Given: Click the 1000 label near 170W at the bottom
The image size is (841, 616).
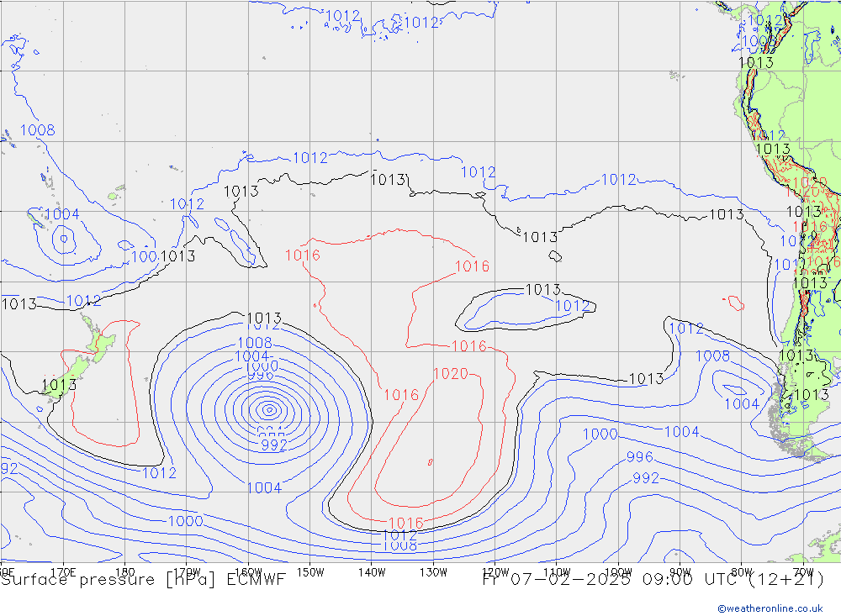Looking at the screenshot, I should (x=186, y=521).
